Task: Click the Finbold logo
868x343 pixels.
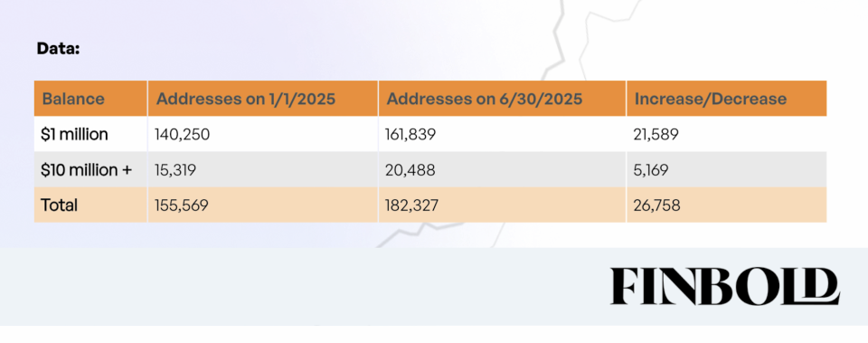Action: coord(725,286)
